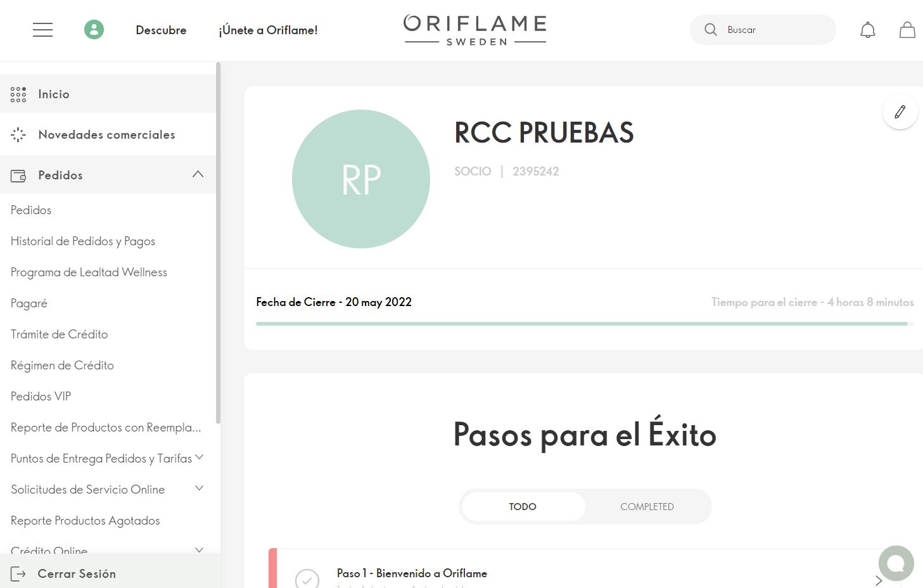
Task: Open Paso 1 arrow chevron
Action: (879, 580)
